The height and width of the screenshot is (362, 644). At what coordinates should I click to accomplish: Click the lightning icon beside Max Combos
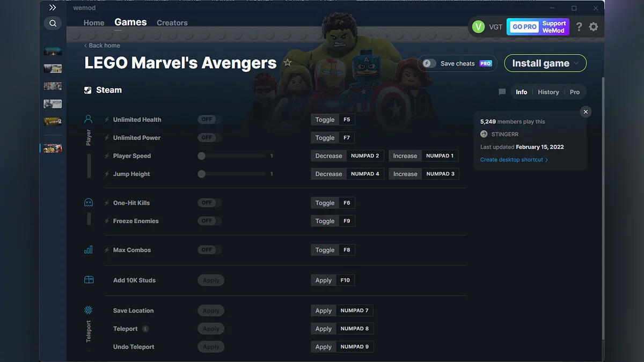[x=107, y=250]
